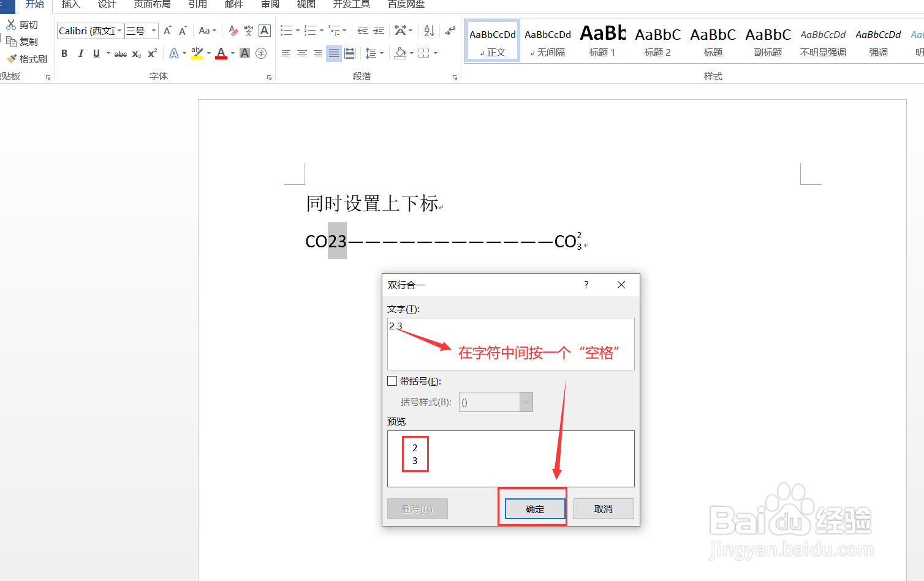Click the Format Painter (格式刷)
924x581 pixels.
pyautogui.click(x=27, y=59)
